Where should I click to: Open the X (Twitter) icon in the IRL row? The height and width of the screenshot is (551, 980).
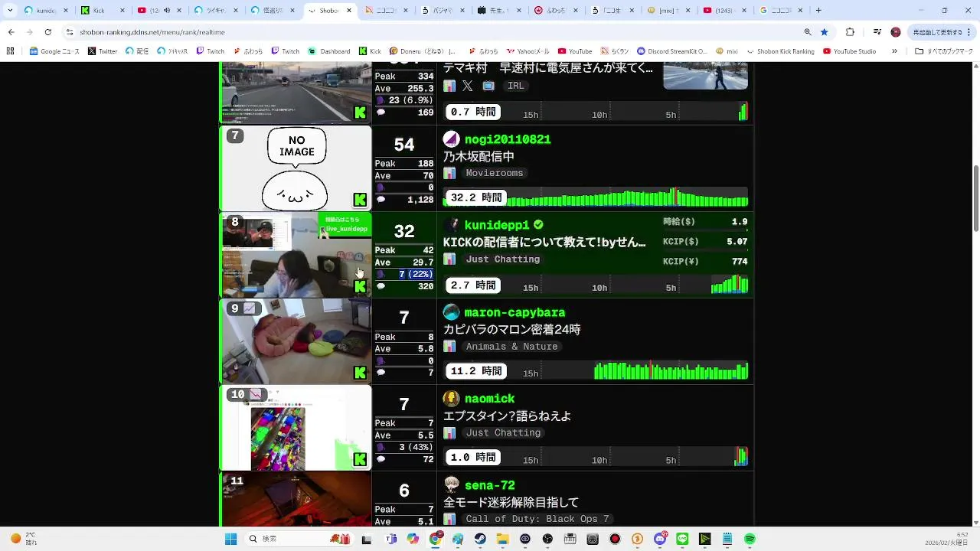pyautogui.click(x=468, y=86)
